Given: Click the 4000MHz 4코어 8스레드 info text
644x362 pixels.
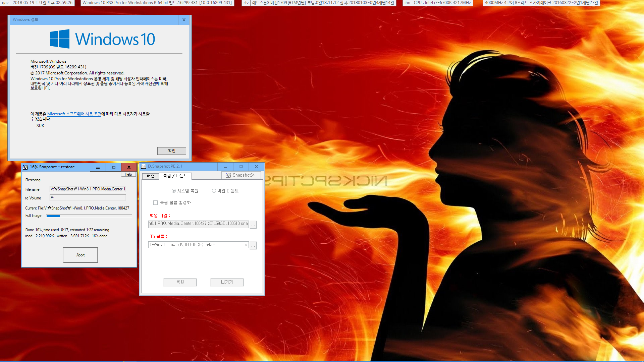Looking at the screenshot, I should click(541, 3).
